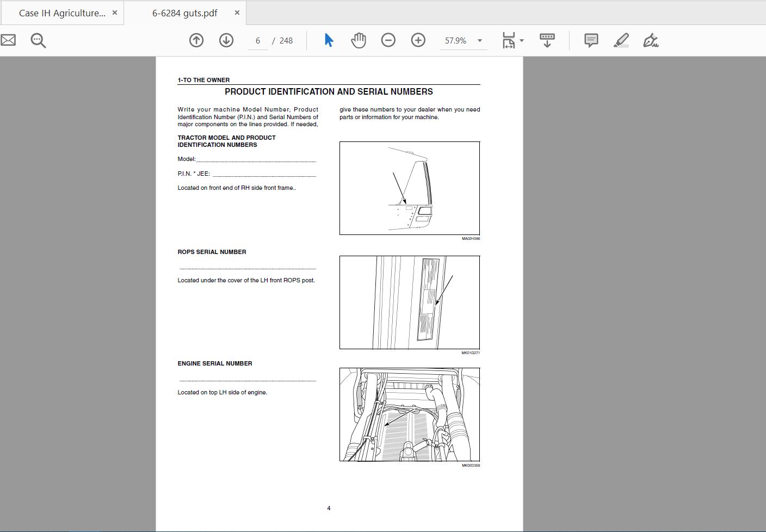Click the email envelope icon

coord(8,40)
